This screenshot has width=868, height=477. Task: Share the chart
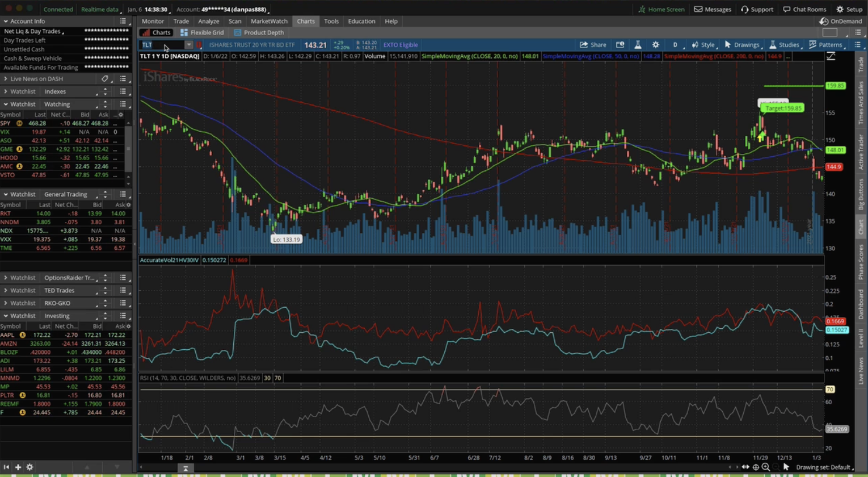tap(593, 45)
